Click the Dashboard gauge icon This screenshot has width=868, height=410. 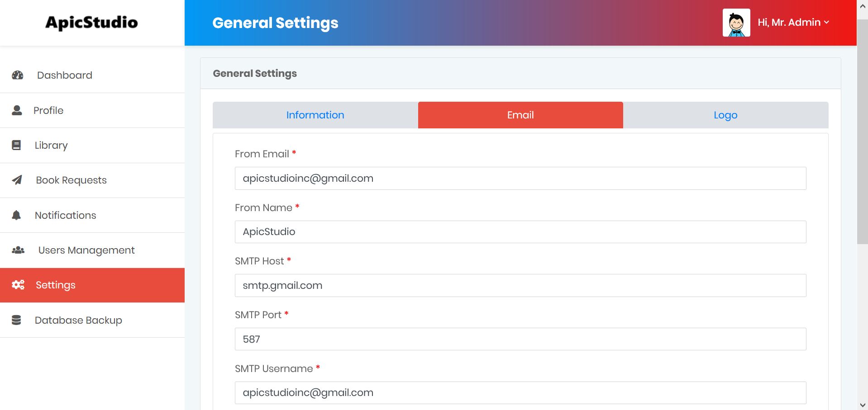[x=18, y=75]
